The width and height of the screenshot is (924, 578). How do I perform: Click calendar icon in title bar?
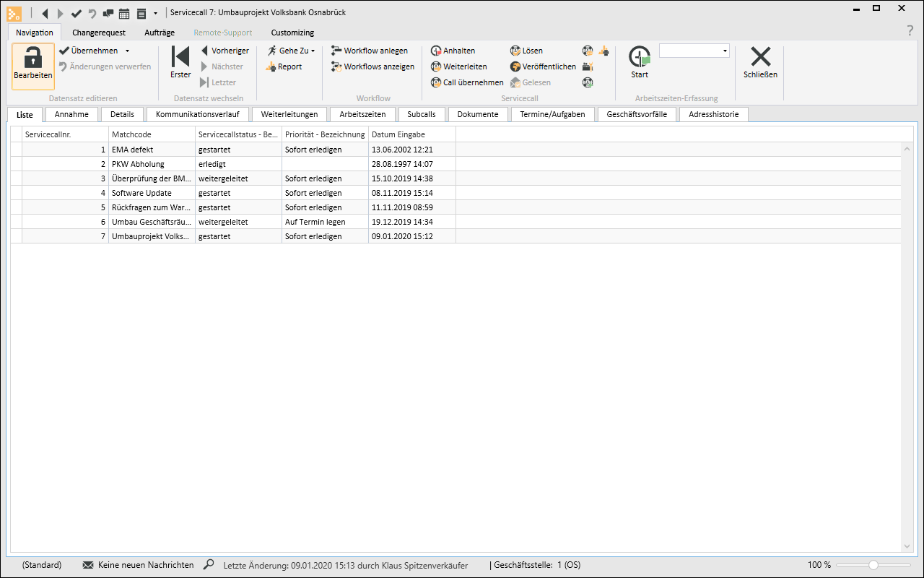pos(124,13)
